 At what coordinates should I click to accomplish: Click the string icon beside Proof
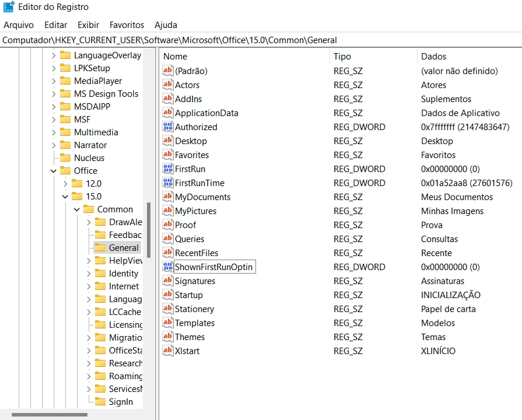tap(168, 225)
